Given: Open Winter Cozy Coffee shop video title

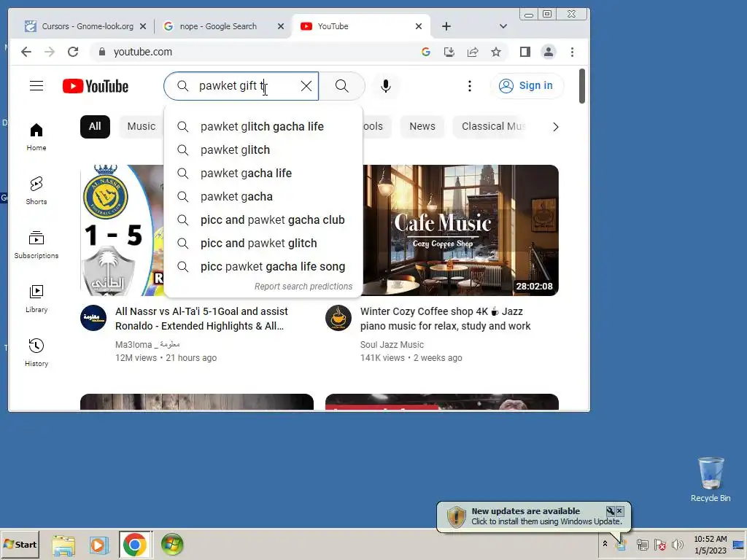Looking at the screenshot, I should point(445,319).
